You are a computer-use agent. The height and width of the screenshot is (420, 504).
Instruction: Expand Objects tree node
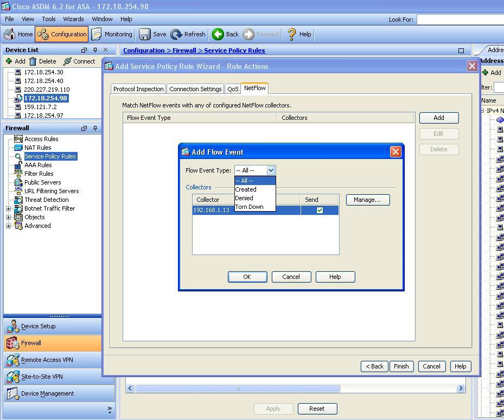8,217
